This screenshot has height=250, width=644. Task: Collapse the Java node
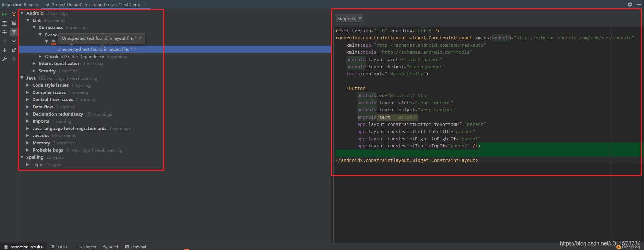(22, 78)
